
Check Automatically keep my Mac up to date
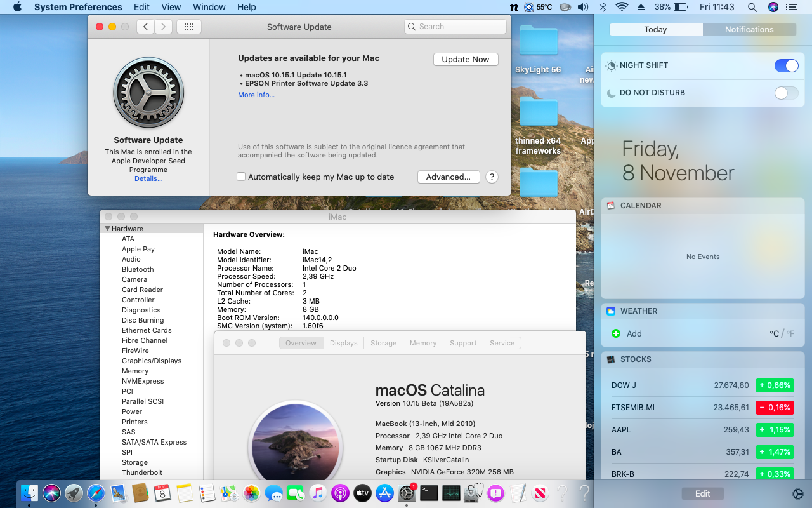tap(241, 177)
